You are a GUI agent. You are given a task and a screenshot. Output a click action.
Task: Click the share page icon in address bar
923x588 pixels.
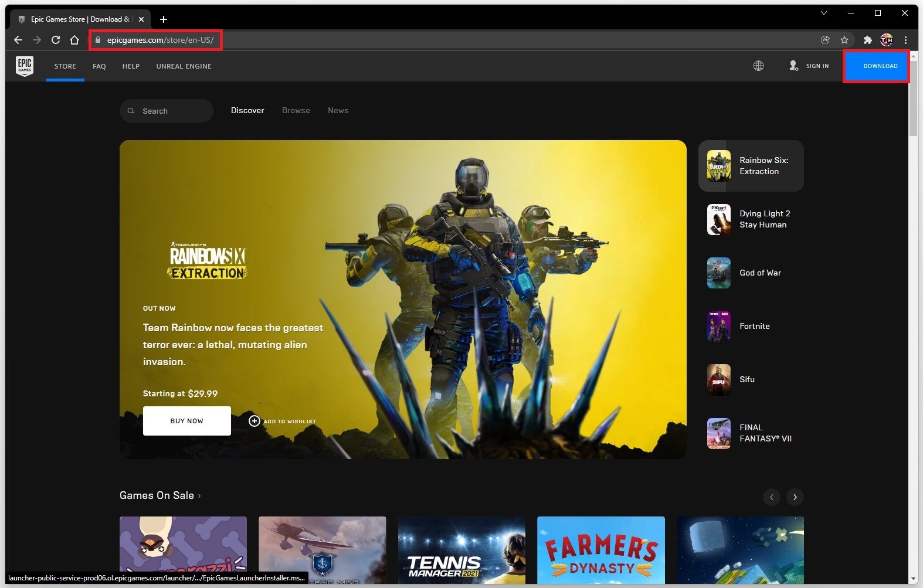pyautogui.click(x=825, y=40)
